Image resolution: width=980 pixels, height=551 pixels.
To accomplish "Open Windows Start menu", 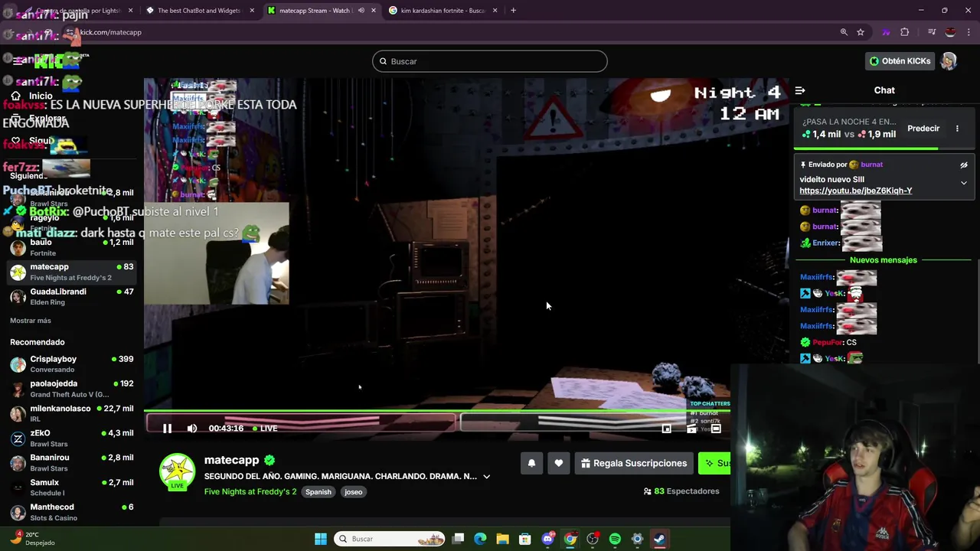I will [x=321, y=539].
